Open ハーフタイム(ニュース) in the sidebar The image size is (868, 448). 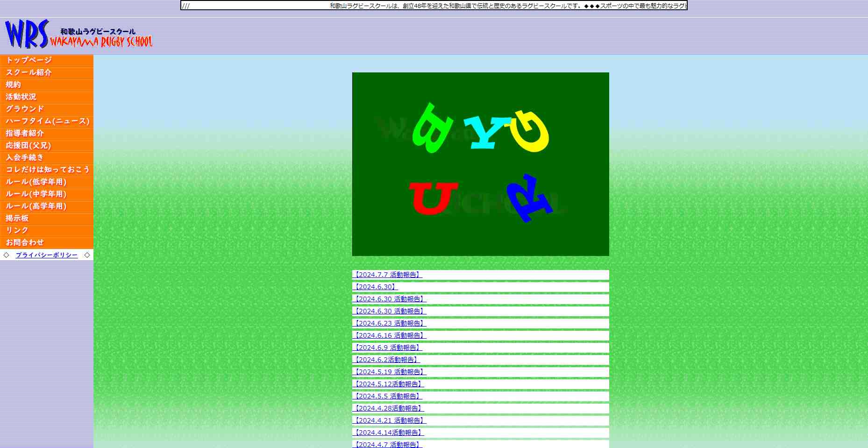48,121
